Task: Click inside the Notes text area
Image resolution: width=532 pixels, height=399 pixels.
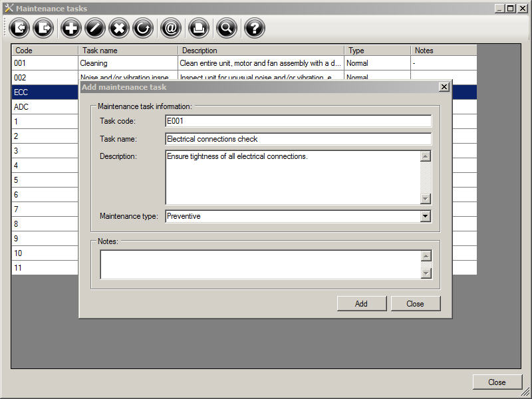Action: (259, 264)
